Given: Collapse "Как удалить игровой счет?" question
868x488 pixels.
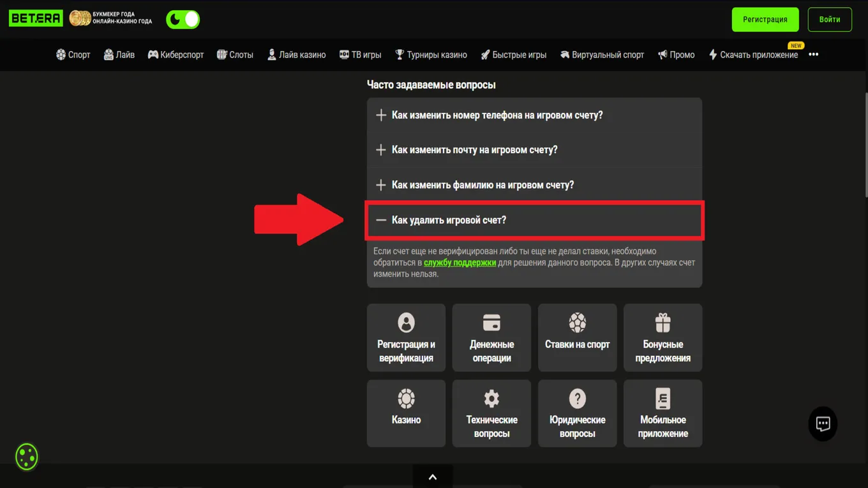Looking at the screenshot, I should tap(534, 220).
